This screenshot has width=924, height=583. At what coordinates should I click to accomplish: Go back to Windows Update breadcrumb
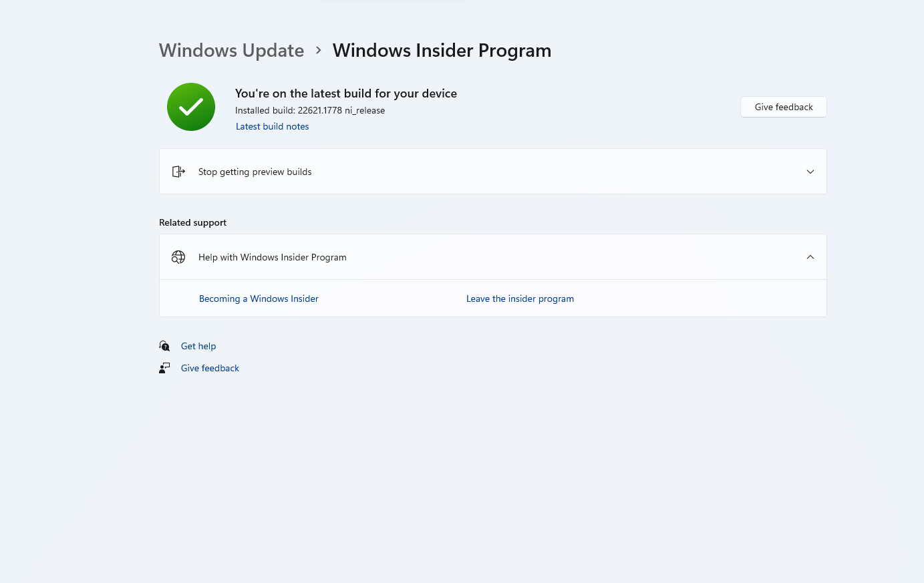click(231, 51)
